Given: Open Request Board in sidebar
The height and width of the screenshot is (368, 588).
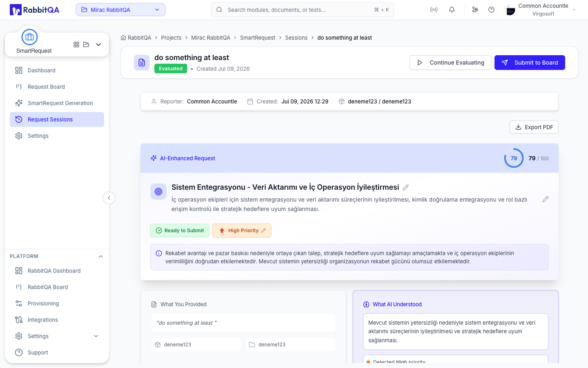Looking at the screenshot, I should point(57,87).
